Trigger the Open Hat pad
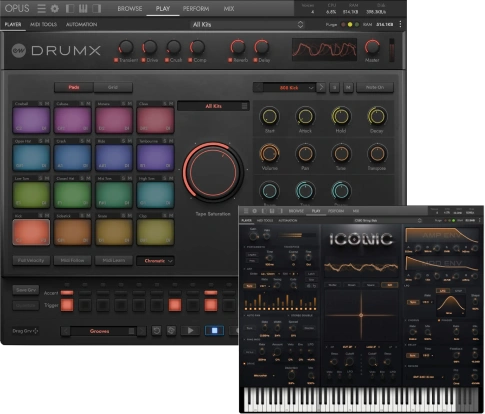 click(31, 158)
